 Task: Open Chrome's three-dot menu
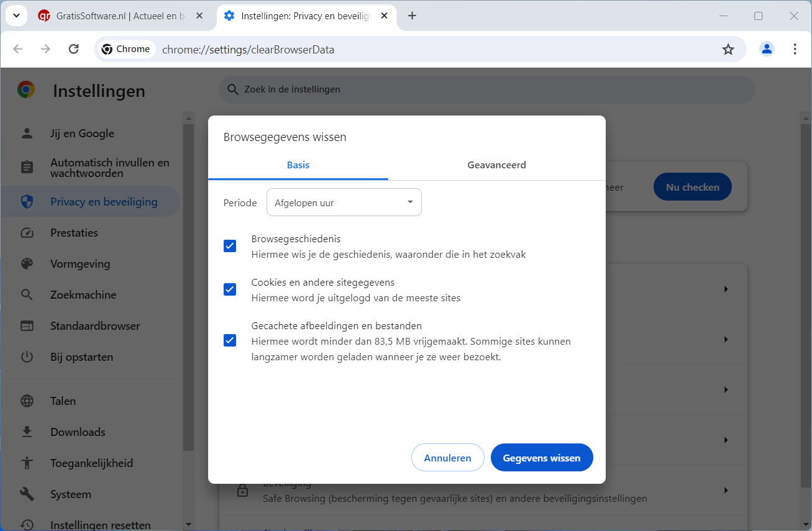795,49
